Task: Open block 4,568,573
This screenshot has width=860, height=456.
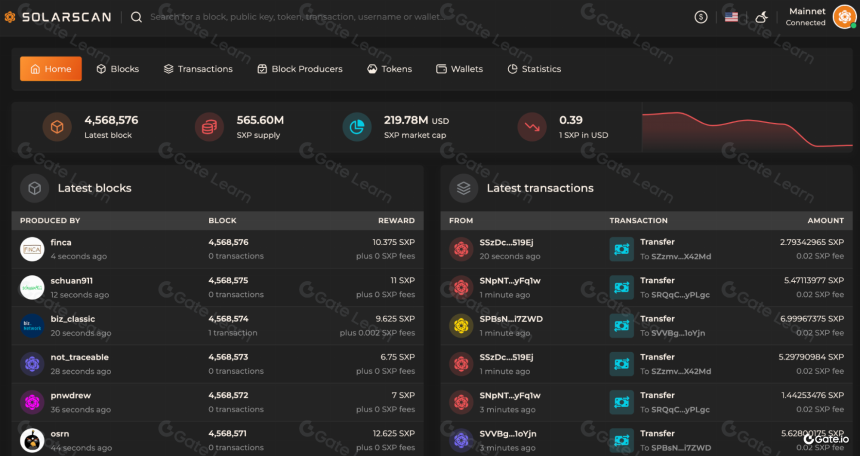Action: coord(228,357)
